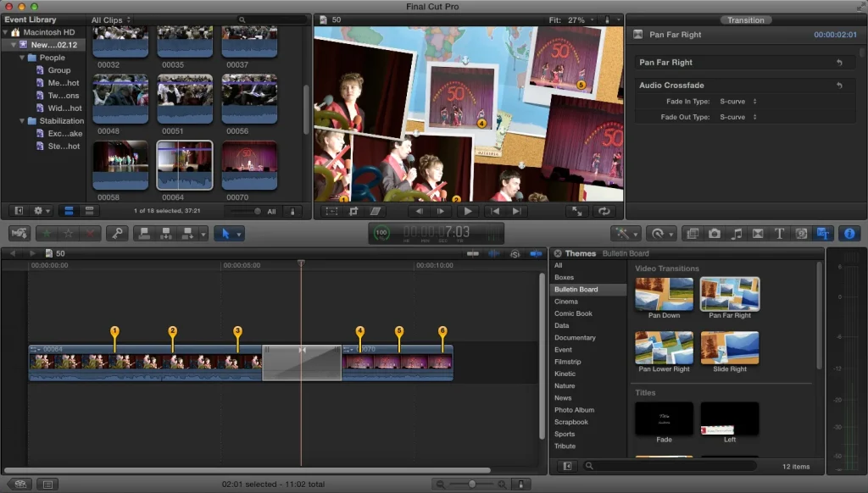This screenshot has width=868, height=493.
Task: Open the select tool arrow dropdown
Action: pyautogui.click(x=238, y=234)
